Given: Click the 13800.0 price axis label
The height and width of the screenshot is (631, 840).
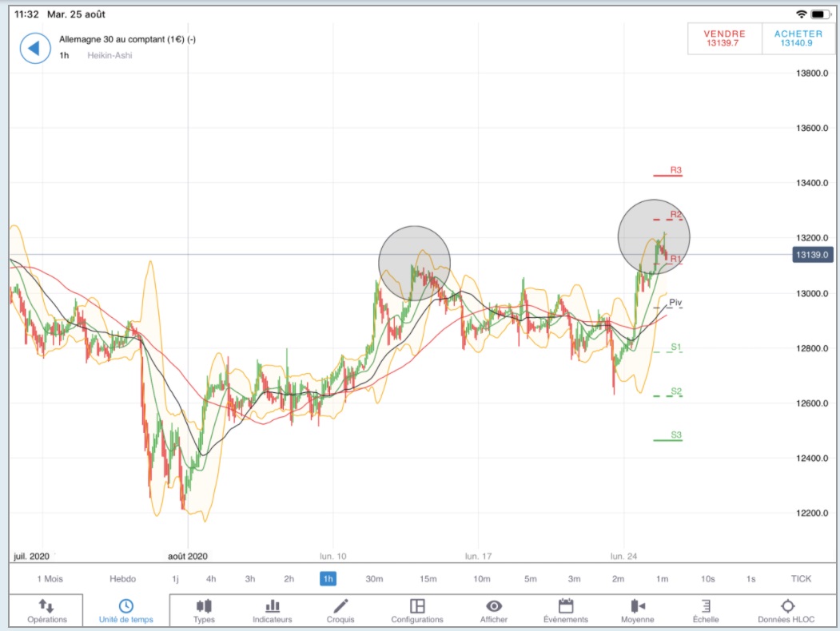Looking at the screenshot, I should coord(812,73).
